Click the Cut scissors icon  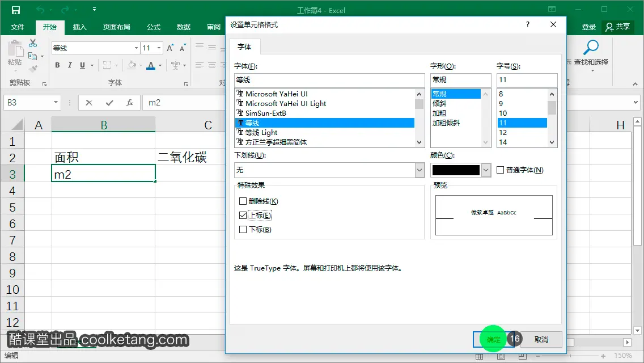click(33, 43)
